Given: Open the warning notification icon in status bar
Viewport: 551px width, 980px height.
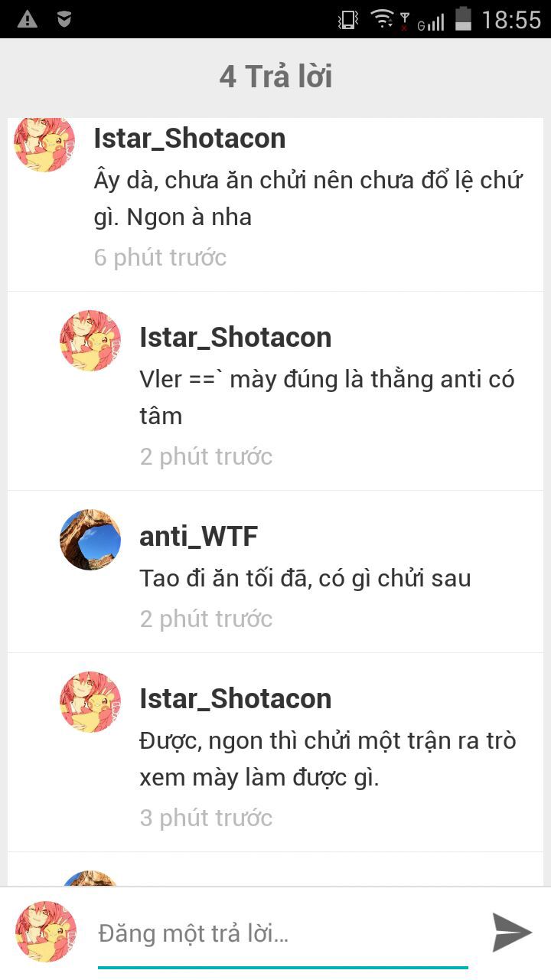Looking at the screenshot, I should tap(28, 19).
